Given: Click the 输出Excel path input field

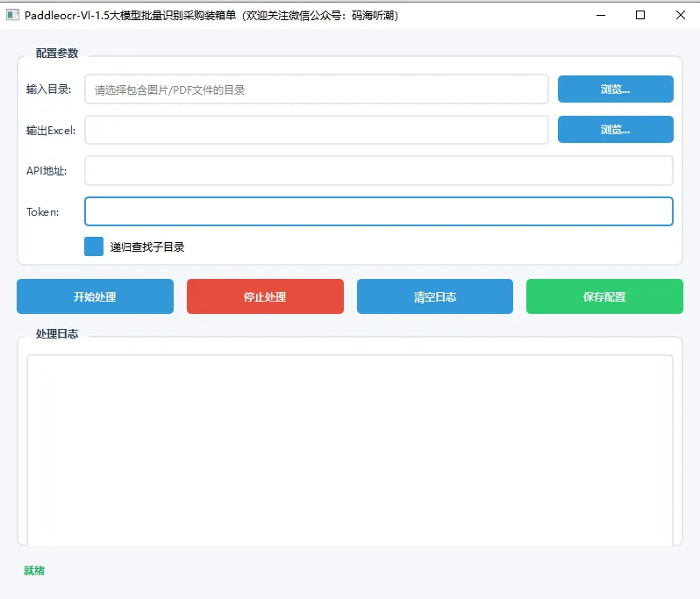Looking at the screenshot, I should [x=317, y=130].
